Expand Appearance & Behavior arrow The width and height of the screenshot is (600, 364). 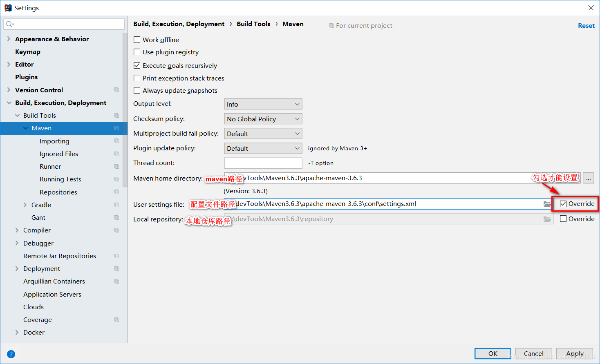point(9,39)
